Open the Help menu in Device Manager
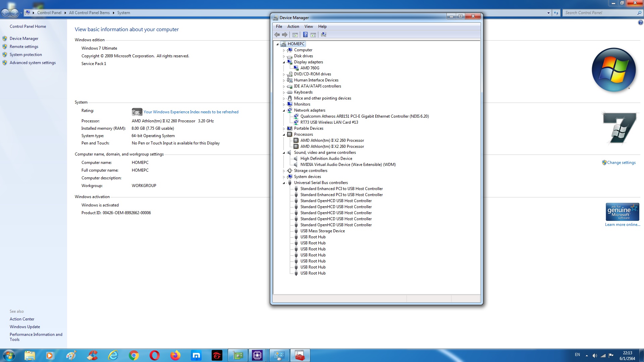This screenshot has width=644, height=362. coord(322,26)
